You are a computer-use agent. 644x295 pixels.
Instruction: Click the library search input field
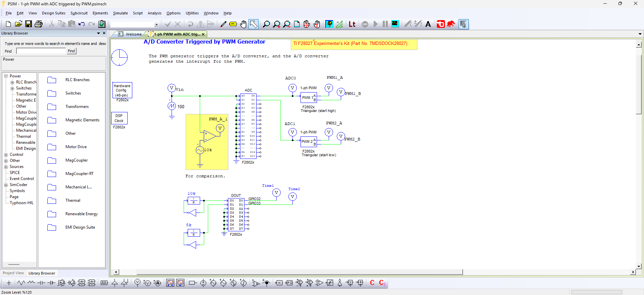[x=41, y=51]
